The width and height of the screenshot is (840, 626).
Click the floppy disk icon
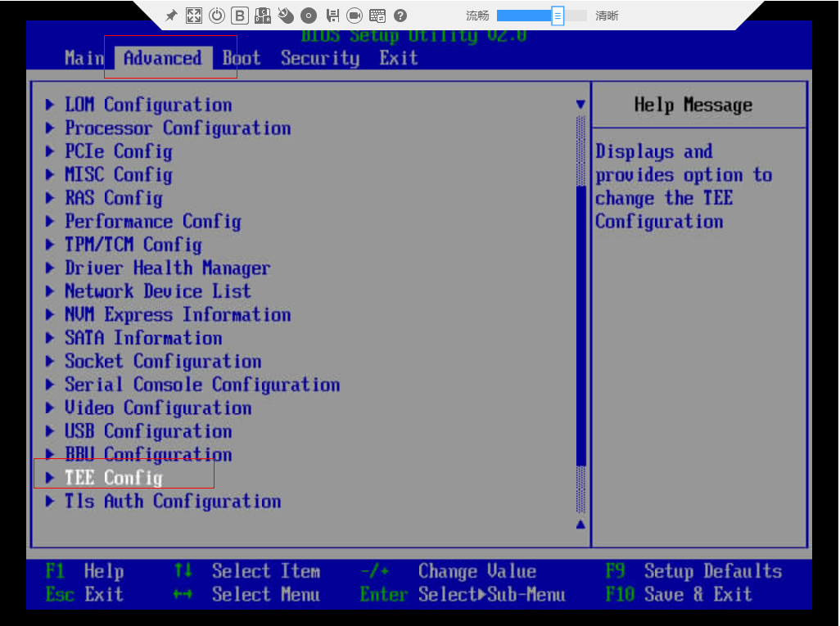click(x=332, y=16)
